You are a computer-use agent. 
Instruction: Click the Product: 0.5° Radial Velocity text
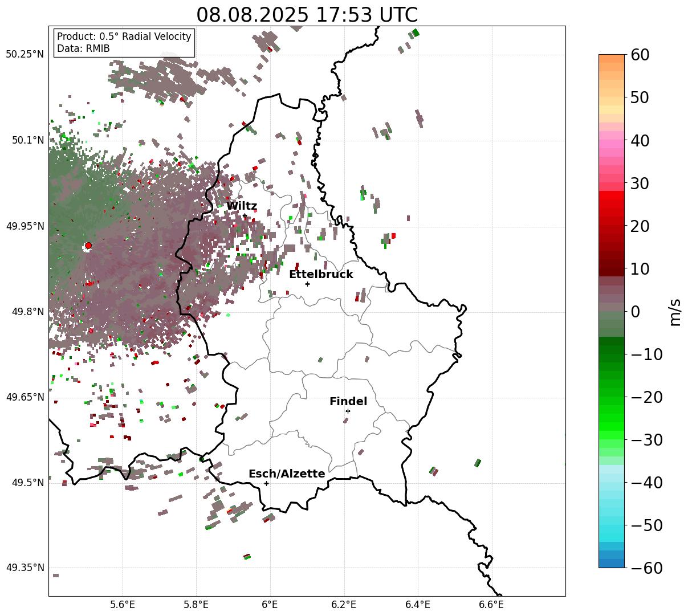tap(124, 36)
